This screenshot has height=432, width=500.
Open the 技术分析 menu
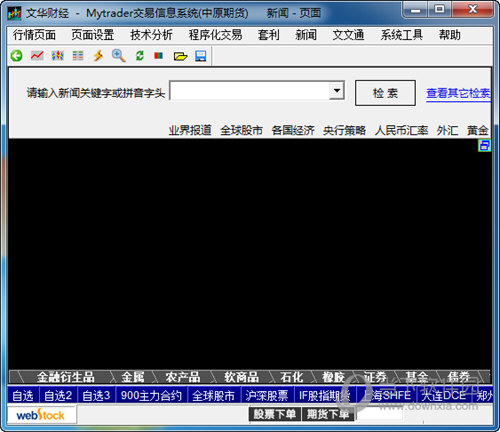151,35
